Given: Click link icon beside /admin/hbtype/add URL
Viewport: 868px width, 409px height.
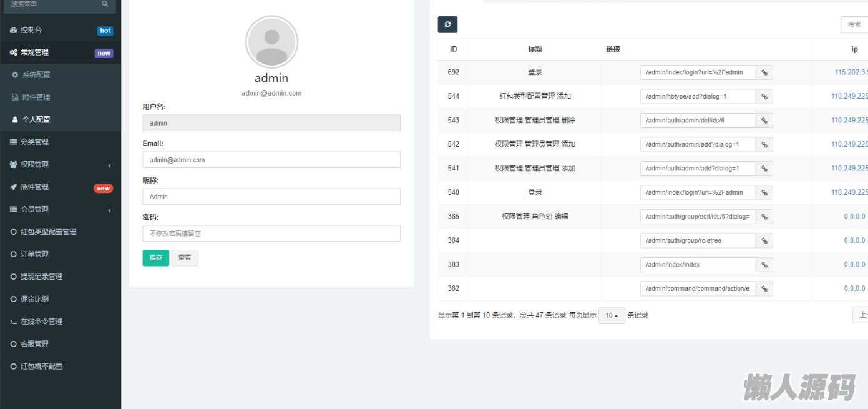Looking at the screenshot, I should (x=764, y=97).
